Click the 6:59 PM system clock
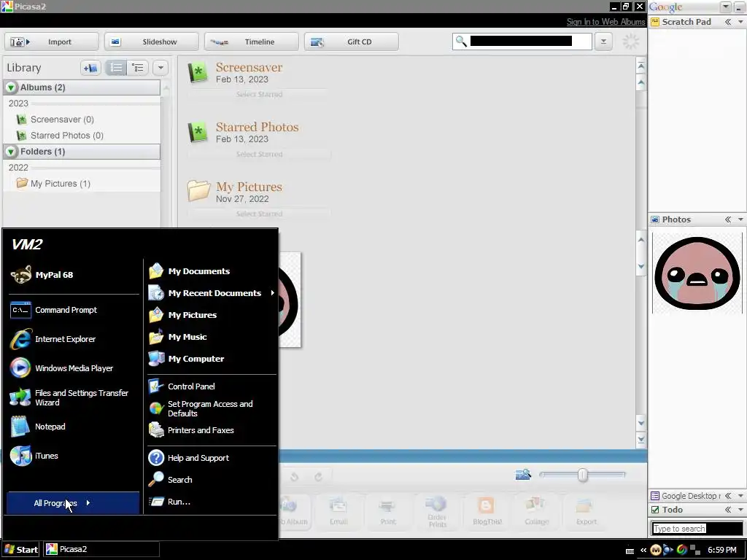 (721, 550)
